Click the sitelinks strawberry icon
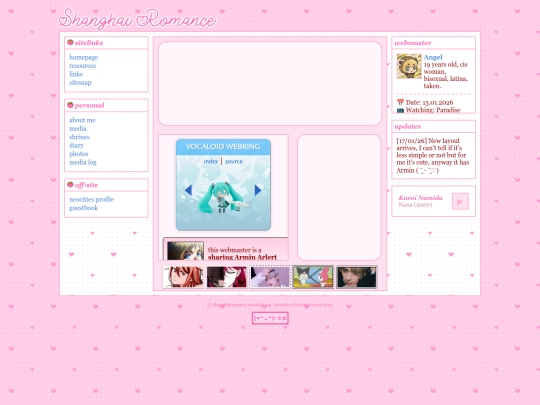 tap(70, 42)
